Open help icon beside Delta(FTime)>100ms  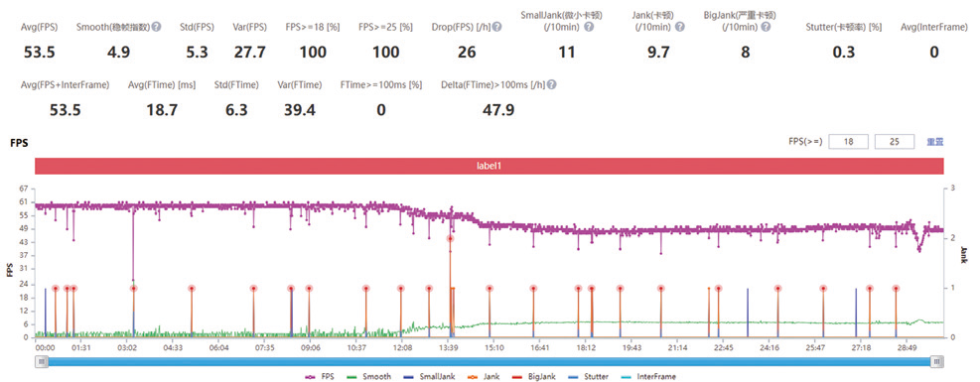point(552,85)
